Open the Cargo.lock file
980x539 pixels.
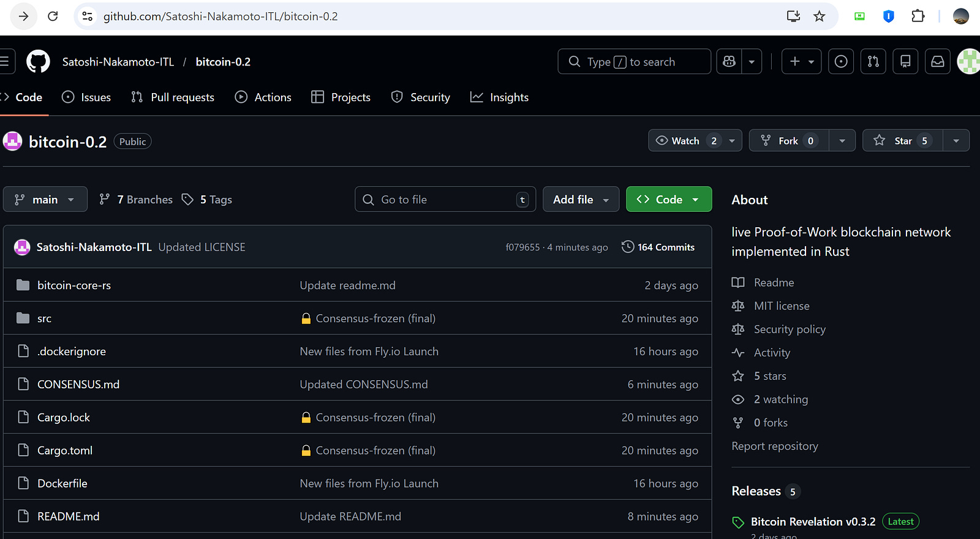64,418
